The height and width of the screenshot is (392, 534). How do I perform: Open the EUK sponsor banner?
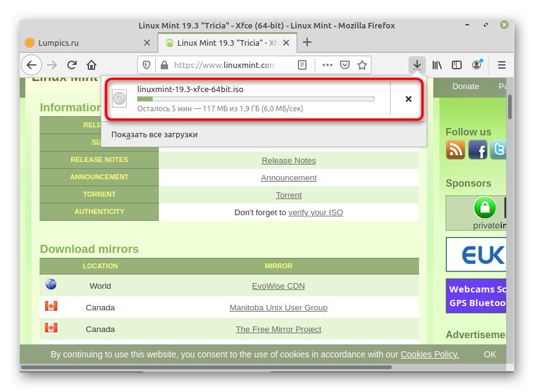476,254
